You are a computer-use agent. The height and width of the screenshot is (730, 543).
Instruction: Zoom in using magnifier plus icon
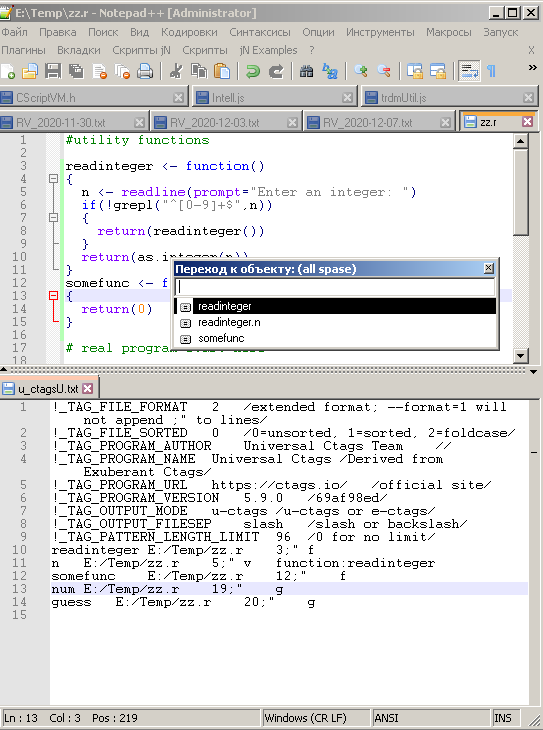point(360,71)
